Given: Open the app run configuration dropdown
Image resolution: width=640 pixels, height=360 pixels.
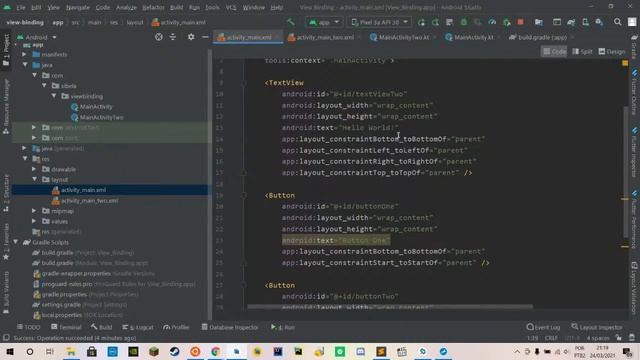Looking at the screenshot, I should pos(324,22).
